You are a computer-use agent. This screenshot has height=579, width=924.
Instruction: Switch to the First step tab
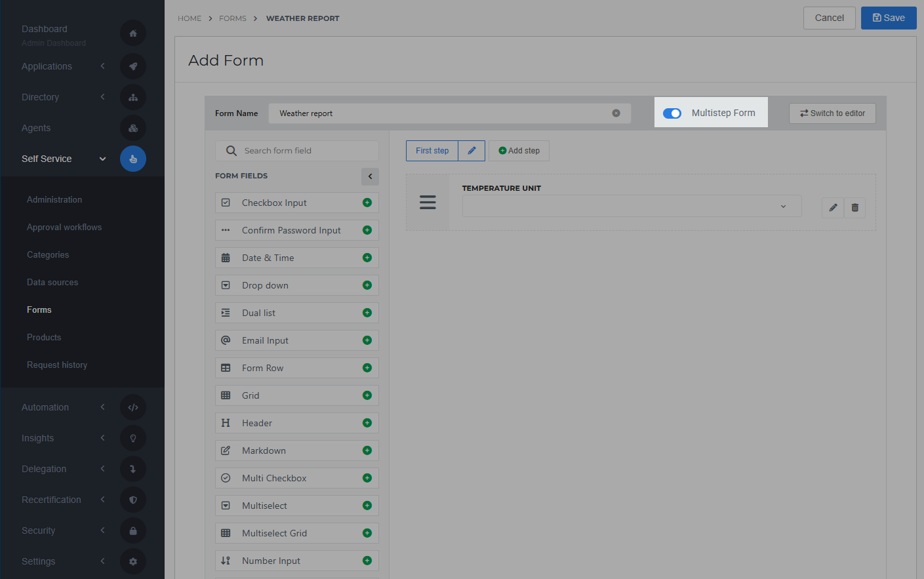(x=432, y=150)
